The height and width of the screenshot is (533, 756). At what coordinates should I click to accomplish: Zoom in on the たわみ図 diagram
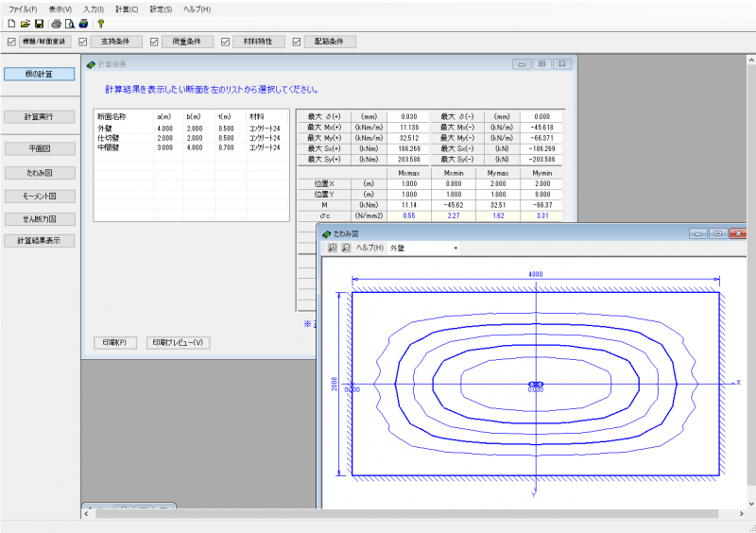[333, 248]
